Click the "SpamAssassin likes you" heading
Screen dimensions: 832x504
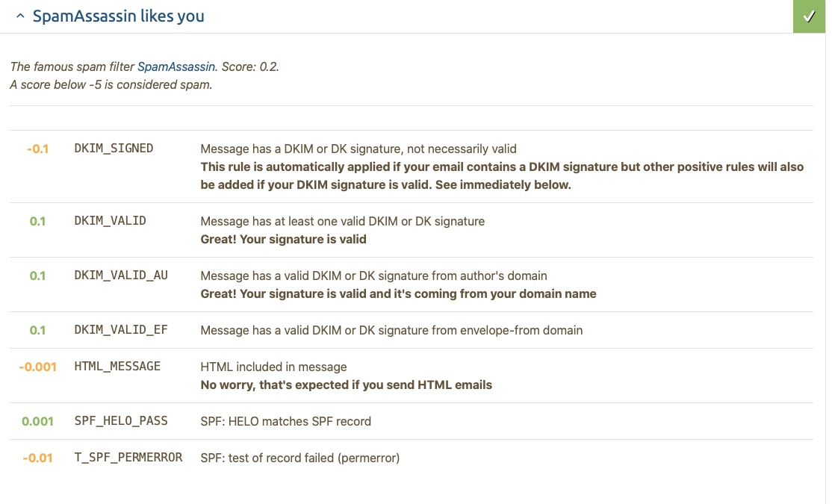118,16
